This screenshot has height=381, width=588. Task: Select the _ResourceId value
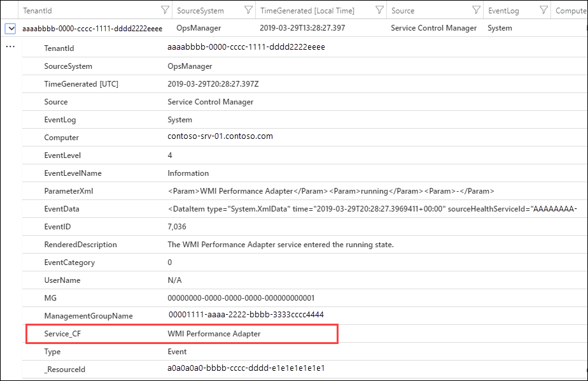pos(246,368)
